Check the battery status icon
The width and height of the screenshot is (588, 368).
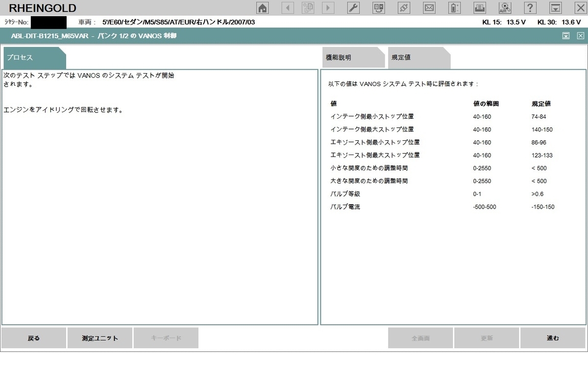[x=454, y=7]
